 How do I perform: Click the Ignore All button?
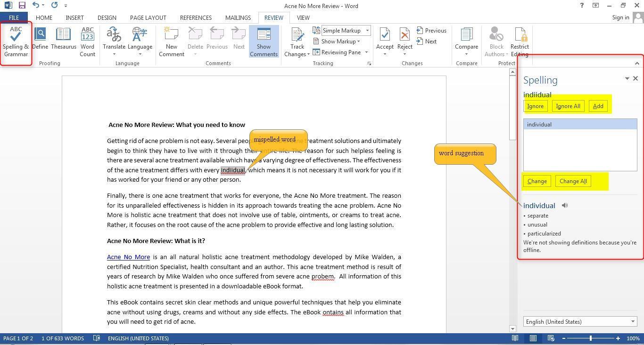click(568, 106)
